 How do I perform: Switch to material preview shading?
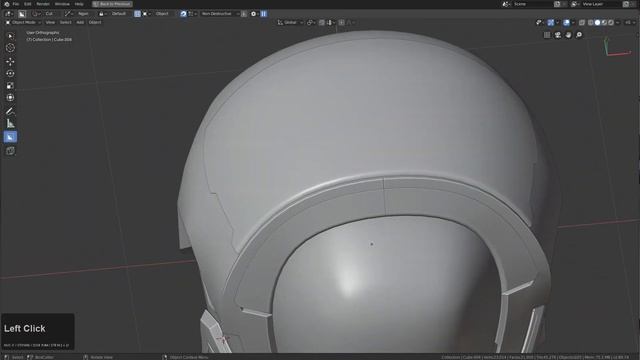(x=604, y=22)
